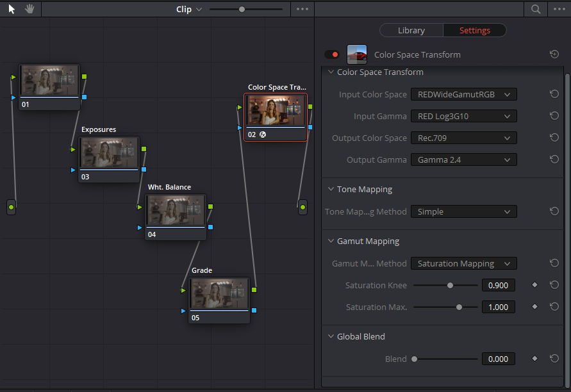Reset Tone Mapping Method setting
Screen dimensions: 571x392
[x=554, y=211]
